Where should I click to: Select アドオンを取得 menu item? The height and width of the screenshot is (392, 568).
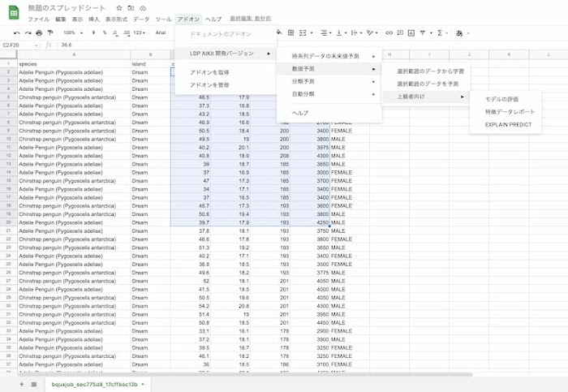click(x=226, y=72)
